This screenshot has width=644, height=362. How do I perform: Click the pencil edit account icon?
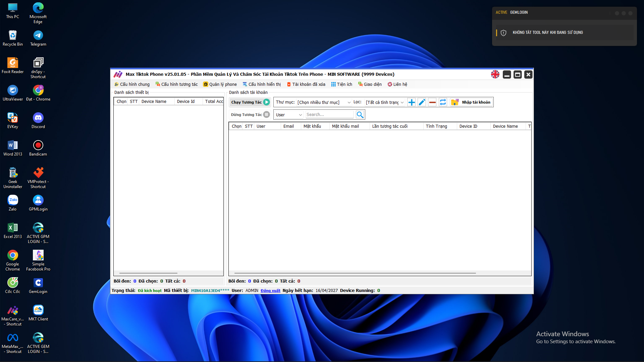(422, 102)
